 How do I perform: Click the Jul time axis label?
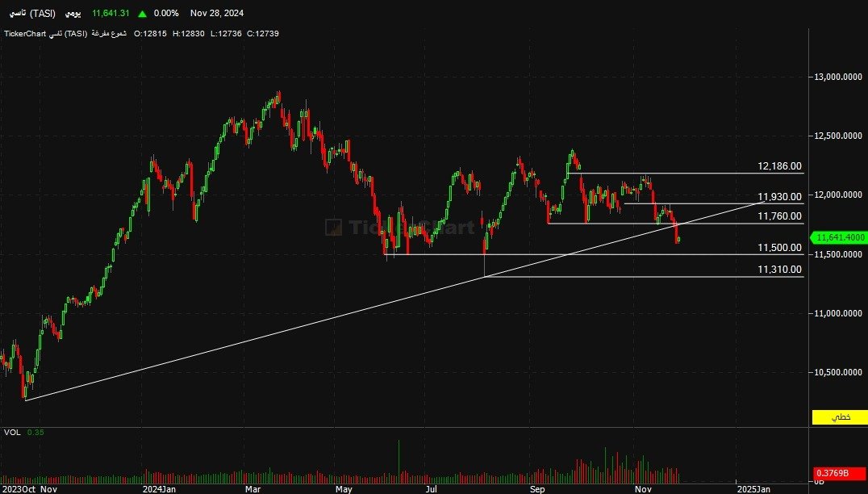(x=432, y=490)
